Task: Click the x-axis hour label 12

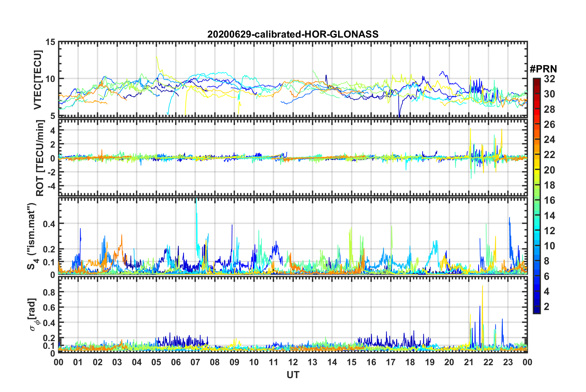Action: point(293,362)
